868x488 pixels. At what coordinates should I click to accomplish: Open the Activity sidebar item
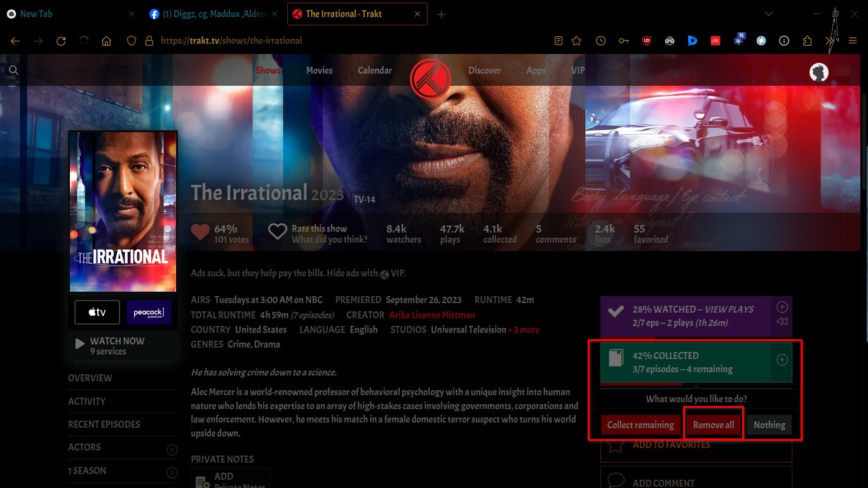pyautogui.click(x=86, y=402)
